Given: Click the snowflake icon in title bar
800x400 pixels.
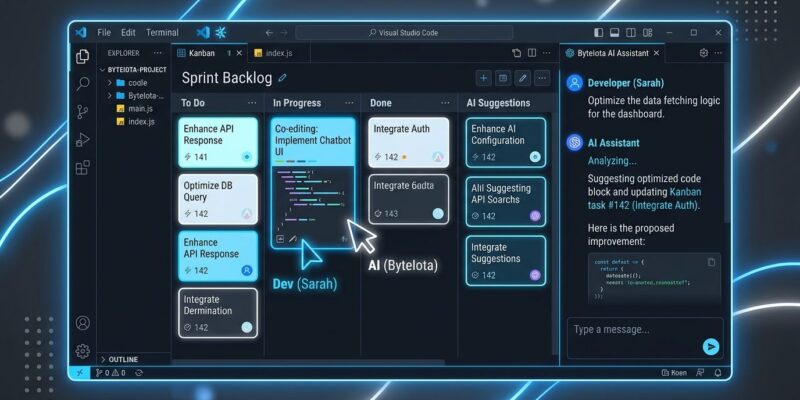Looking at the screenshot, I should 221,33.
